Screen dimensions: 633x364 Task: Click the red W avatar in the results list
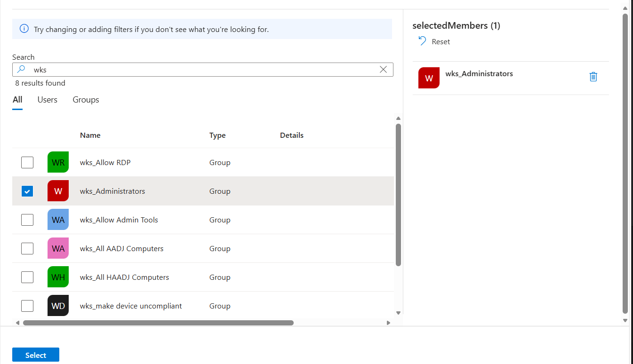coord(58,191)
